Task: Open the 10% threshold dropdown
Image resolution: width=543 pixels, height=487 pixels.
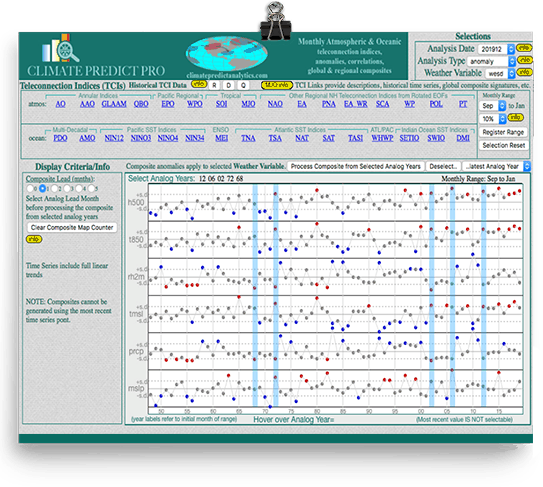Action: tap(492, 119)
